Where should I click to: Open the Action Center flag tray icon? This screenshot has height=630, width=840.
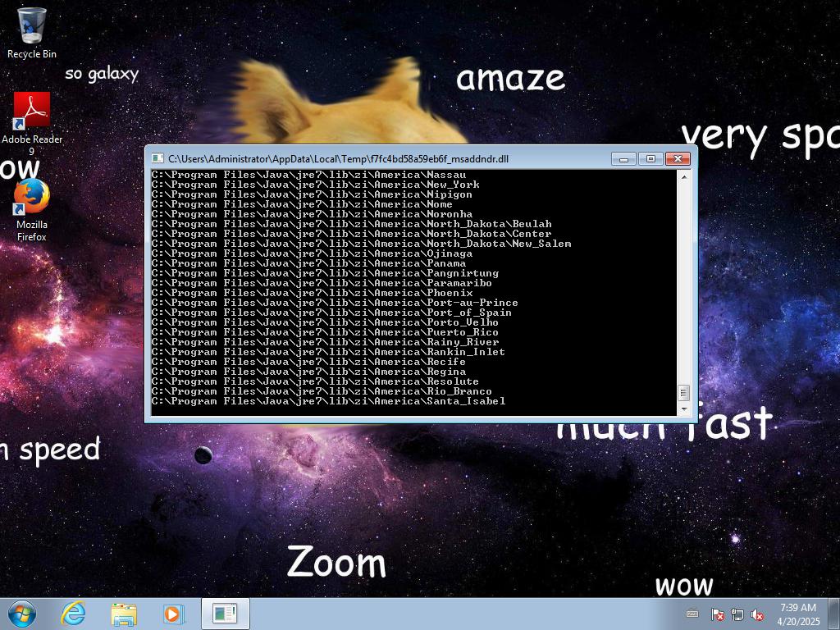718,614
